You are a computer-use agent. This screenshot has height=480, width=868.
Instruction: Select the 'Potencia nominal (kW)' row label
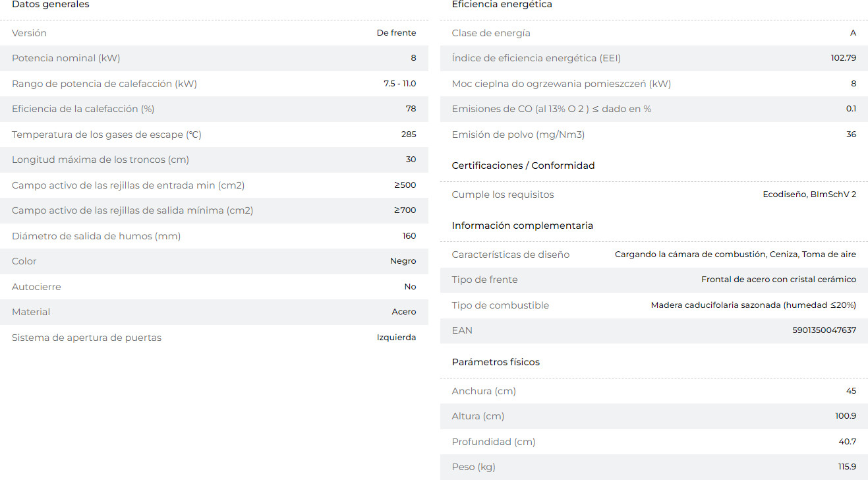click(x=66, y=58)
